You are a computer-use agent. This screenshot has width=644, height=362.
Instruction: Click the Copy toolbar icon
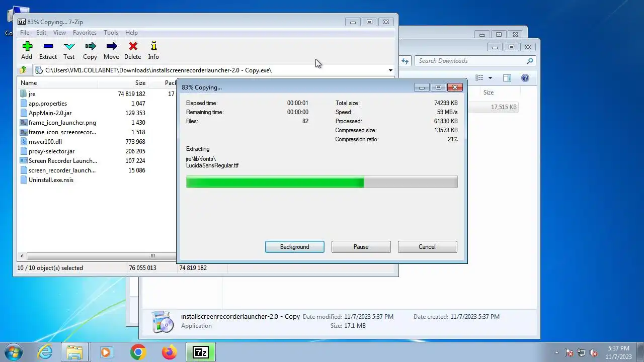click(x=91, y=46)
